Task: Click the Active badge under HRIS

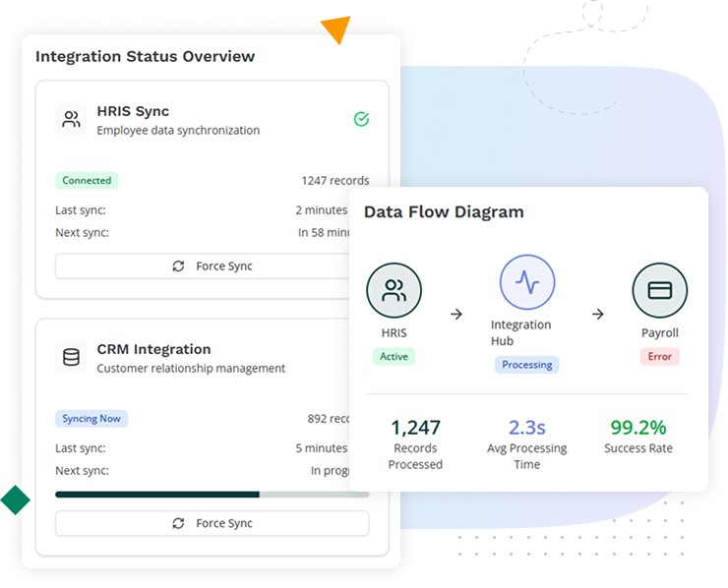Action: 394,356
